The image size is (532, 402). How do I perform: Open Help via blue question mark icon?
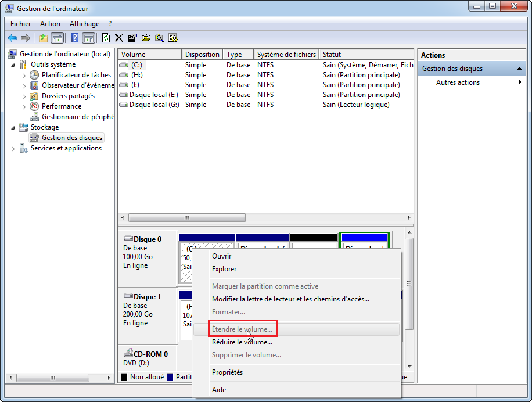coord(75,38)
